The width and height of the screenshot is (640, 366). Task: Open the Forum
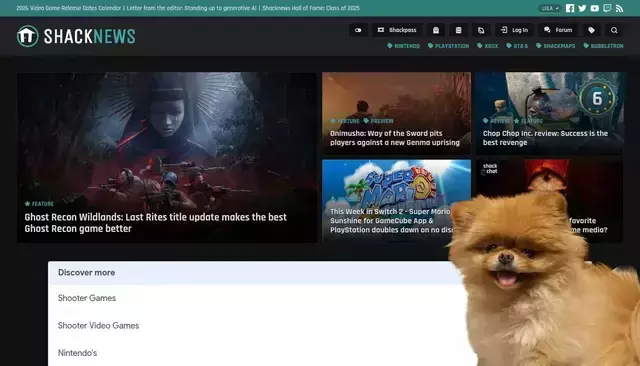558,30
